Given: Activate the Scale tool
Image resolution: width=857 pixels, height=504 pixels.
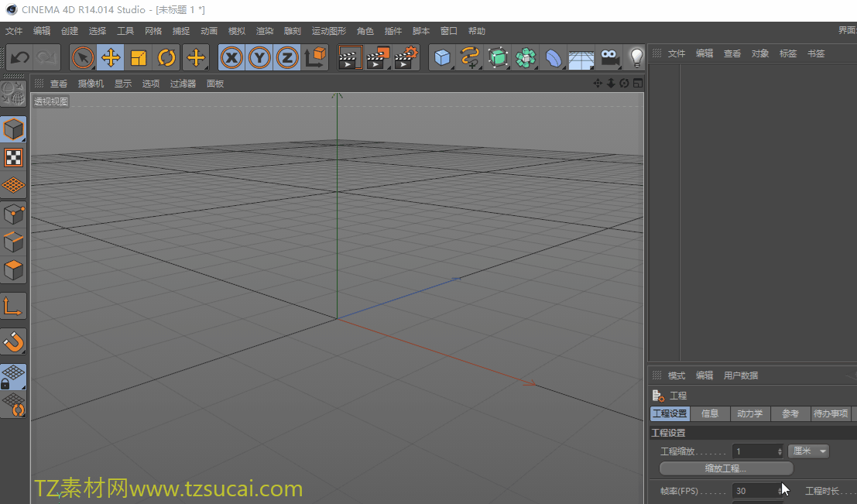Looking at the screenshot, I should [139, 57].
